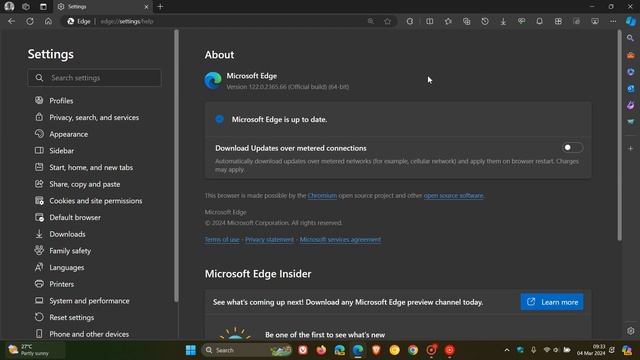640x360 pixels.
Task: Open the Workspaces icon in title bar
Action: pyautogui.click(x=26, y=7)
